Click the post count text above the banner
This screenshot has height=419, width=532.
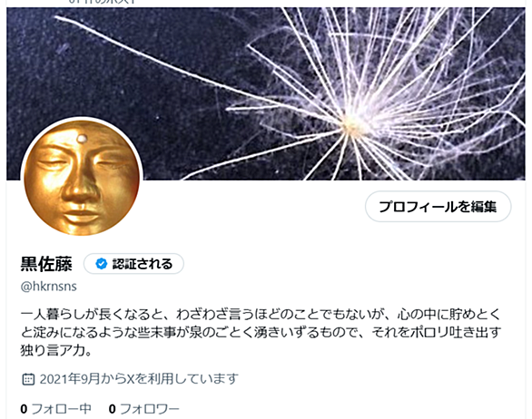pyautogui.click(x=103, y=2)
